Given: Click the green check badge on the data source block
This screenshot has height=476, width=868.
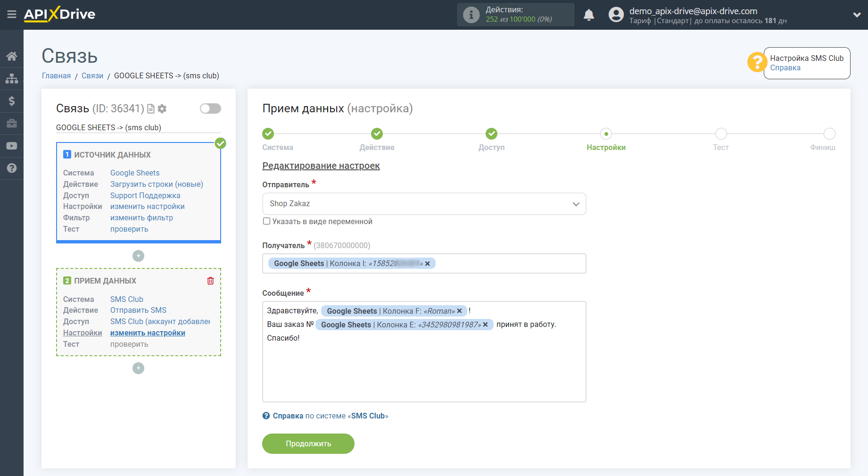Looking at the screenshot, I should point(220,143).
